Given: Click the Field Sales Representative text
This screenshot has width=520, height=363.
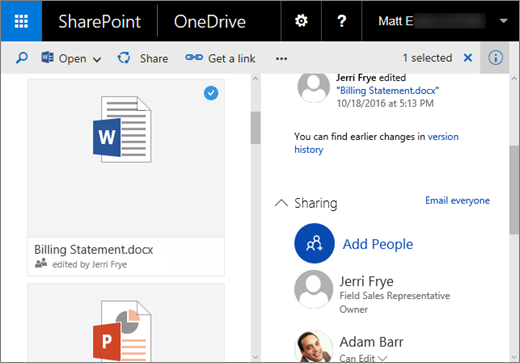Looking at the screenshot, I should [x=395, y=296].
